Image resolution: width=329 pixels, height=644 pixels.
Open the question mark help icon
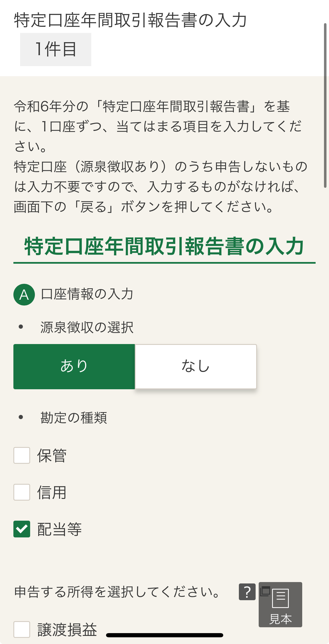(247, 592)
